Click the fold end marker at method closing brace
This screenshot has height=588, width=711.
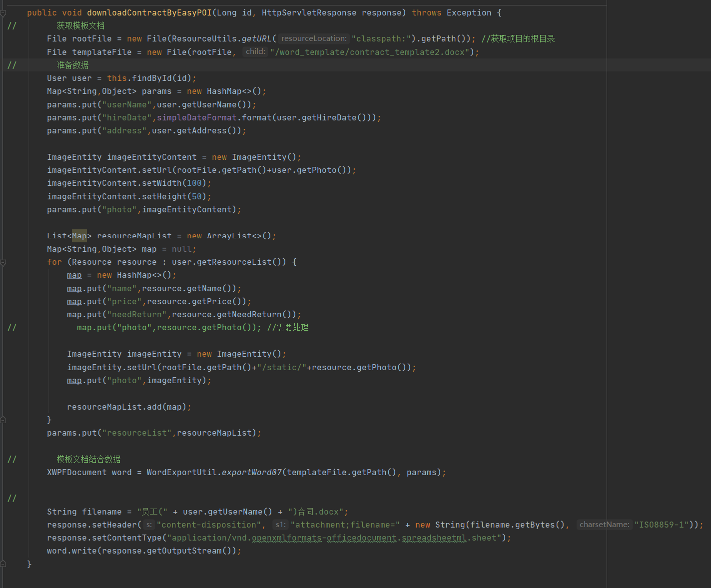[3, 564]
